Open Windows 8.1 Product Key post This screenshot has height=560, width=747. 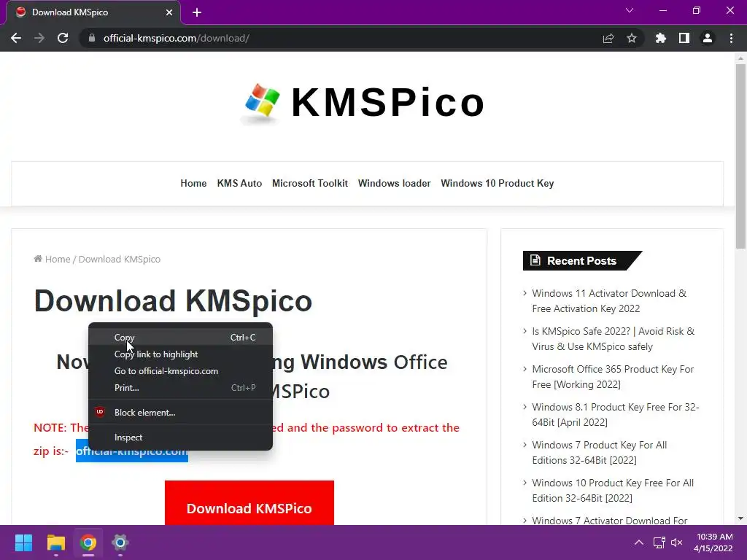616,415
